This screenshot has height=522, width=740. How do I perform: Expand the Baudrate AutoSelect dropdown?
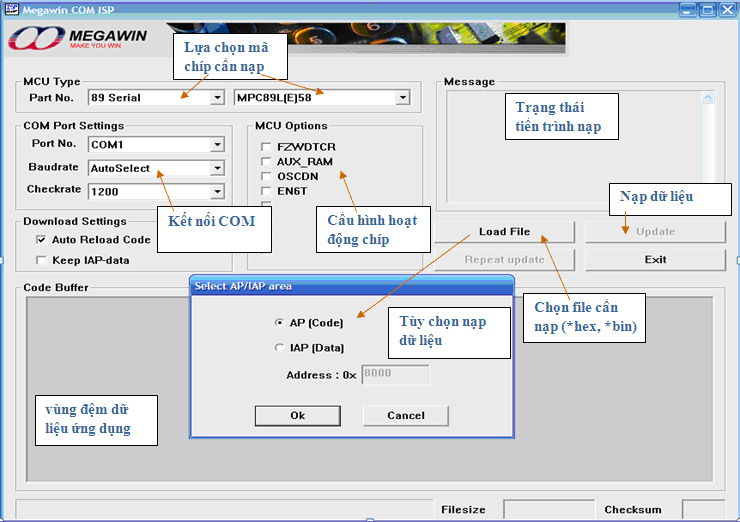217,168
